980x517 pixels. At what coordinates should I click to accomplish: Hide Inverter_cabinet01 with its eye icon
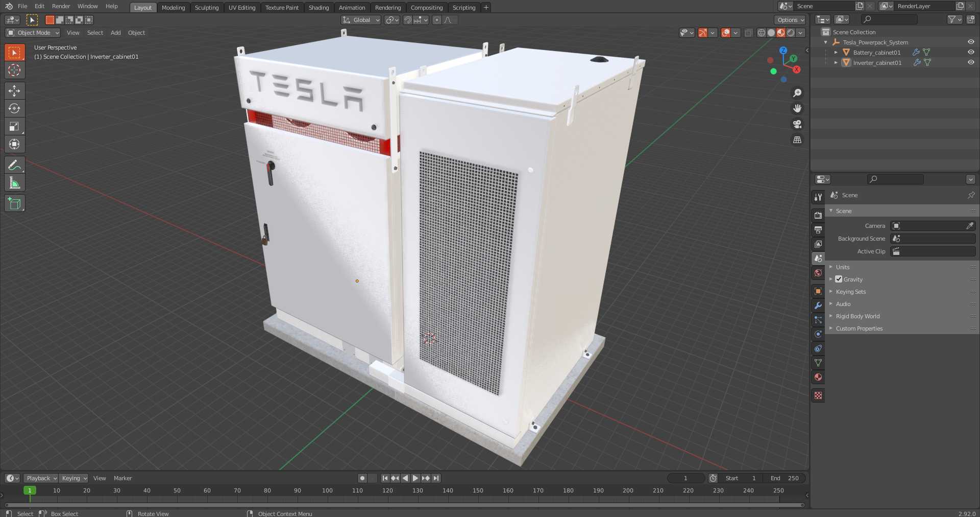tap(971, 62)
